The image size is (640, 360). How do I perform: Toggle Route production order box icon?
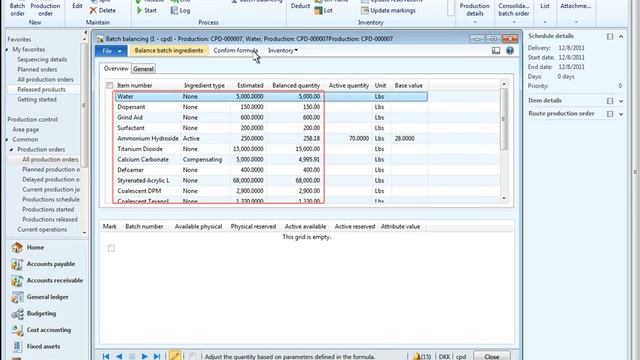pos(610,114)
